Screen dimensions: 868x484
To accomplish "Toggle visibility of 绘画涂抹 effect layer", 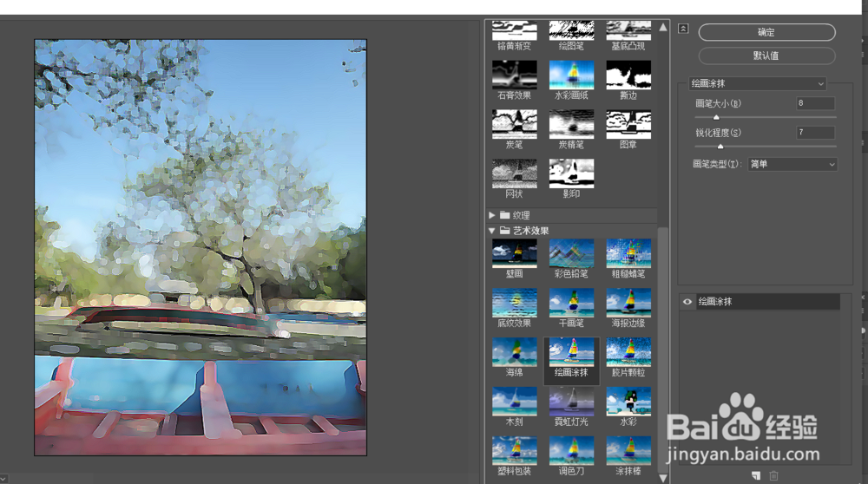I will click(687, 302).
